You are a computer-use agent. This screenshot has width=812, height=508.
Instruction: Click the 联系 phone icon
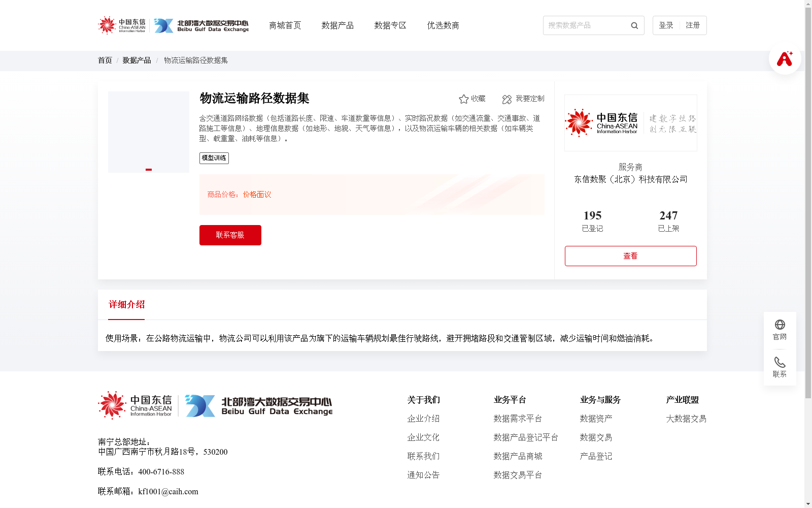tap(780, 362)
